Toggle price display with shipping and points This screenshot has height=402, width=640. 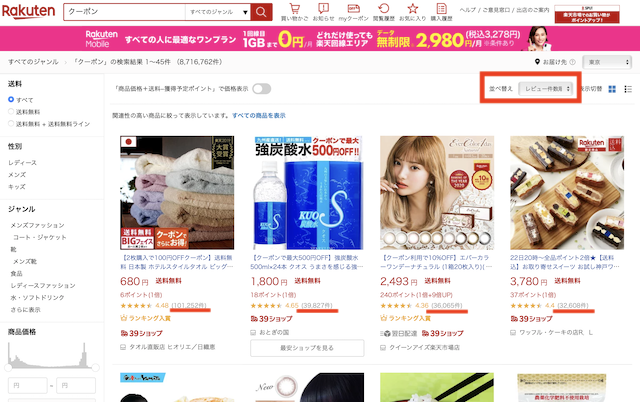tap(262, 89)
